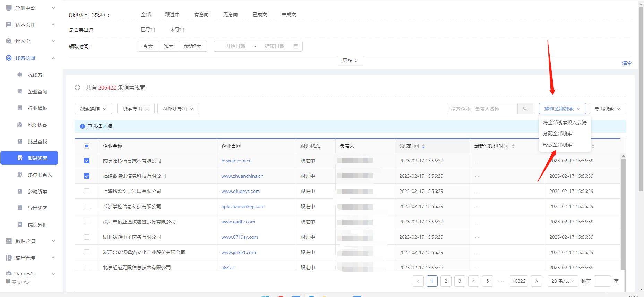Viewport: 644px width, 297px height.
Task: Uncheck 福建数博讯信息科技有限公司 row checkbox
Action: pos(87,176)
